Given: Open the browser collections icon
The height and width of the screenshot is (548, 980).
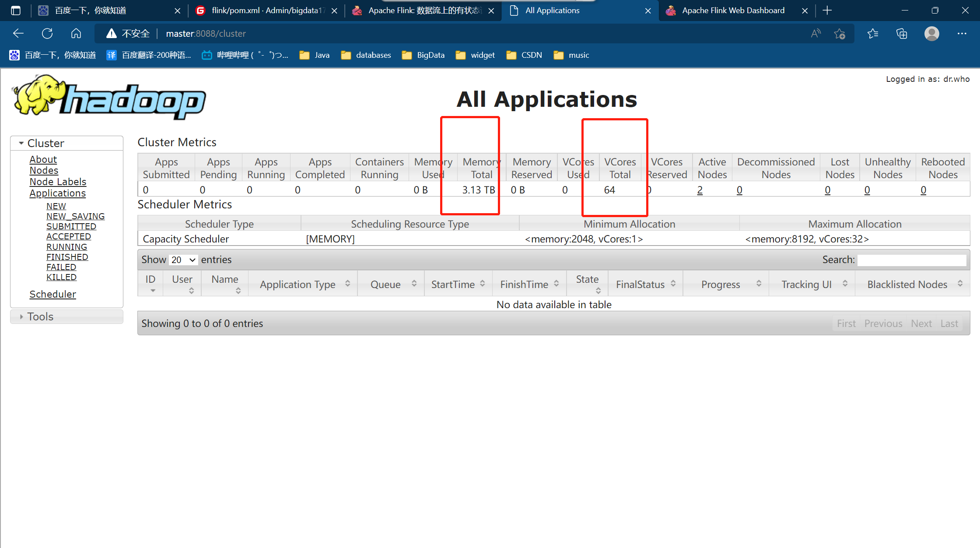Looking at the screenshot, I should [902, 34].
